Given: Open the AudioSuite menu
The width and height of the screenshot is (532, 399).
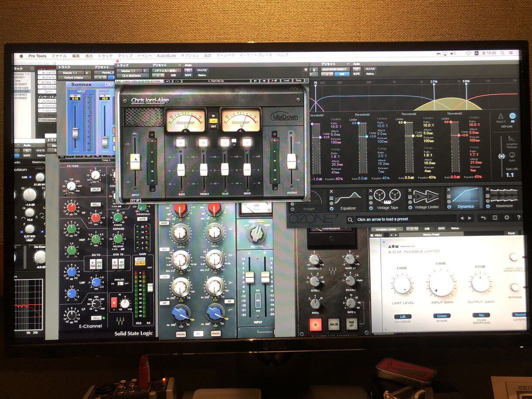Looking at the screenshot, I should (167, 55).
